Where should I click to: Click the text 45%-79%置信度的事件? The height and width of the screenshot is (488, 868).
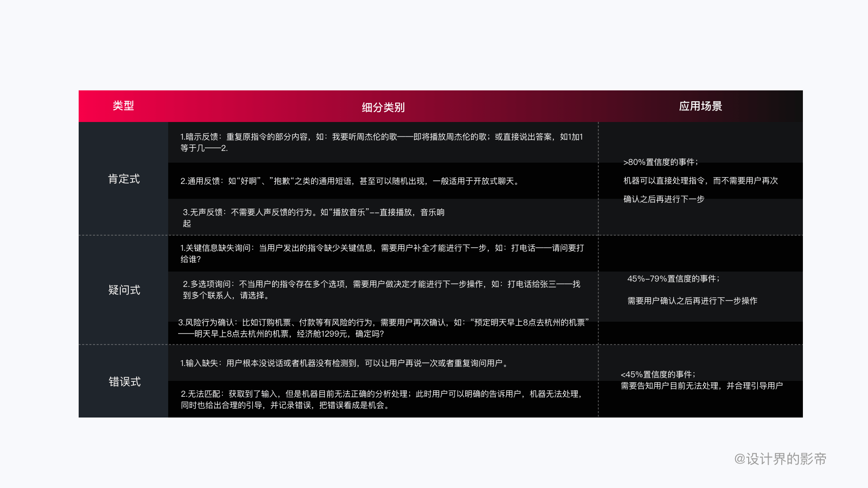(673, 279)
